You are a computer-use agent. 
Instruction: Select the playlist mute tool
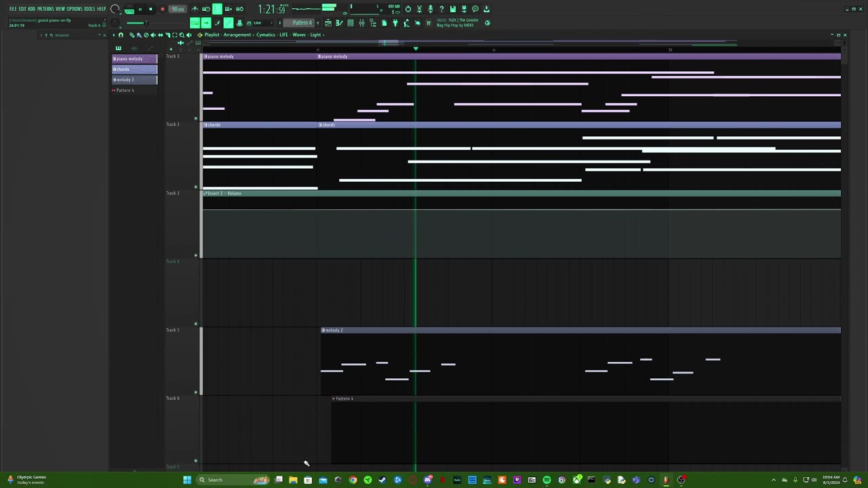pos(153,35)
